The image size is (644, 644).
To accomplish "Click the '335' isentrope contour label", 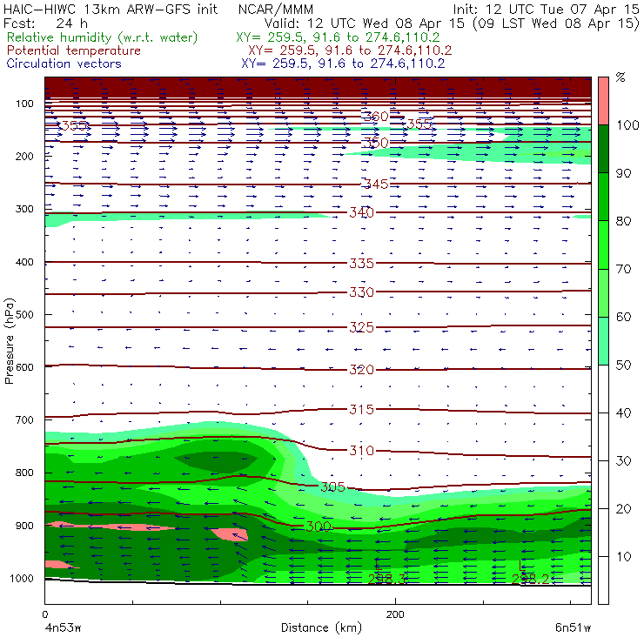I will click(361, 264).
